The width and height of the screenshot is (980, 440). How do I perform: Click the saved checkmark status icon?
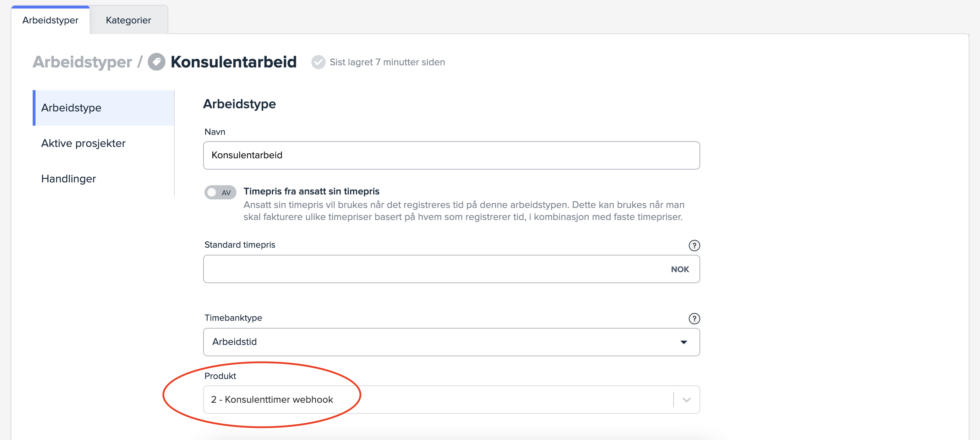tap(318, 62)
